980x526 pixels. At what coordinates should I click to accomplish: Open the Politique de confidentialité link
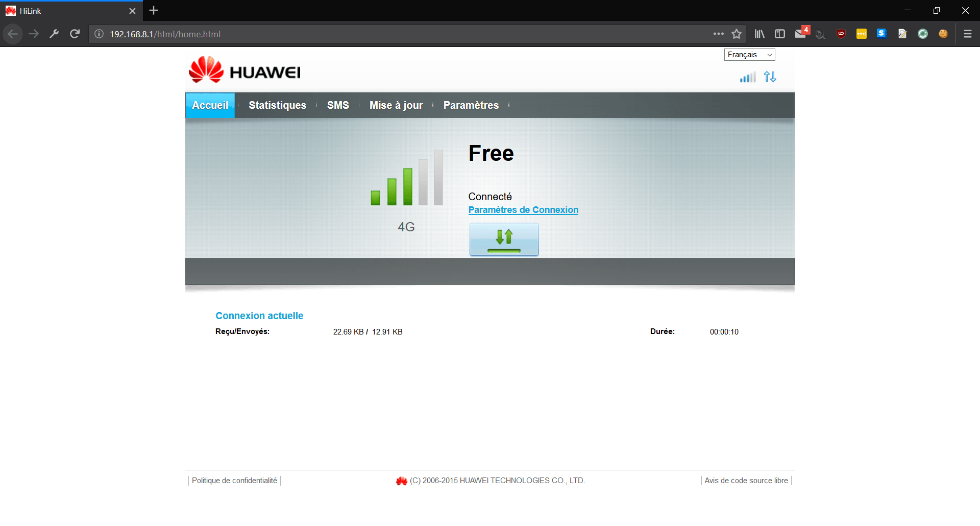(x=234, y=481)
